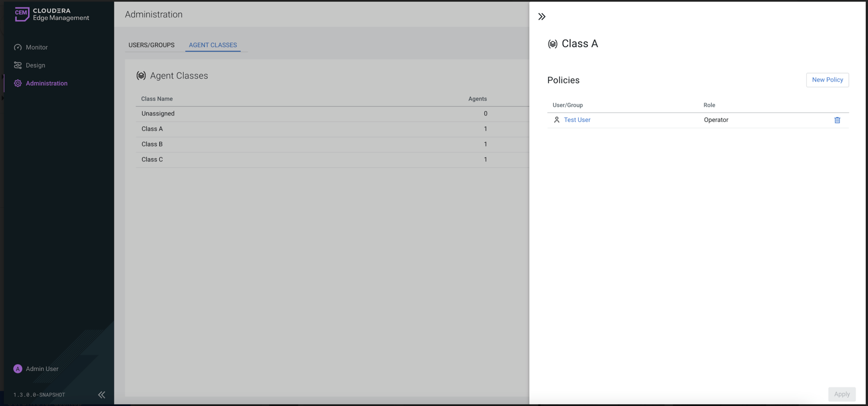
Task: Click the Cloudera CEM logo icon
Action: (x=22, y=14)
